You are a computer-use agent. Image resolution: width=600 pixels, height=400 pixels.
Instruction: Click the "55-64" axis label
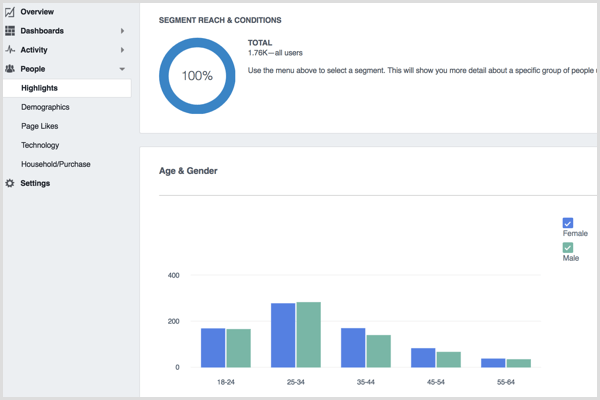(506, 382)
